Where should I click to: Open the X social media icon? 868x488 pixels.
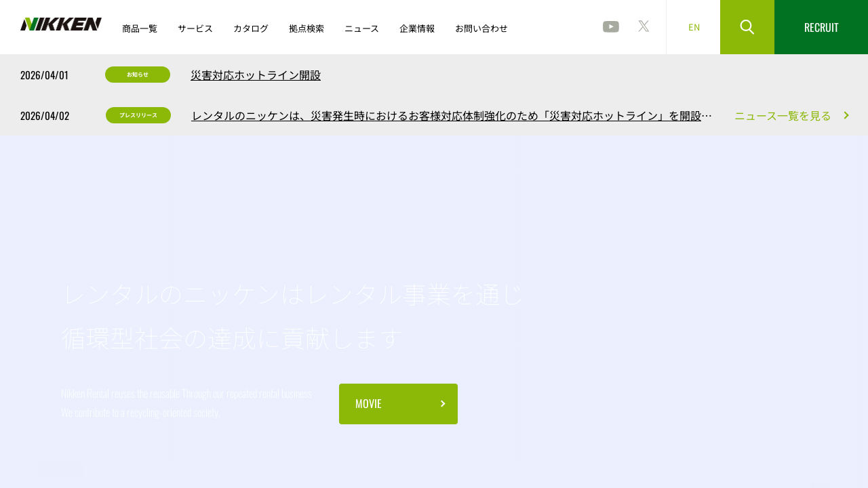click(644, 26)
